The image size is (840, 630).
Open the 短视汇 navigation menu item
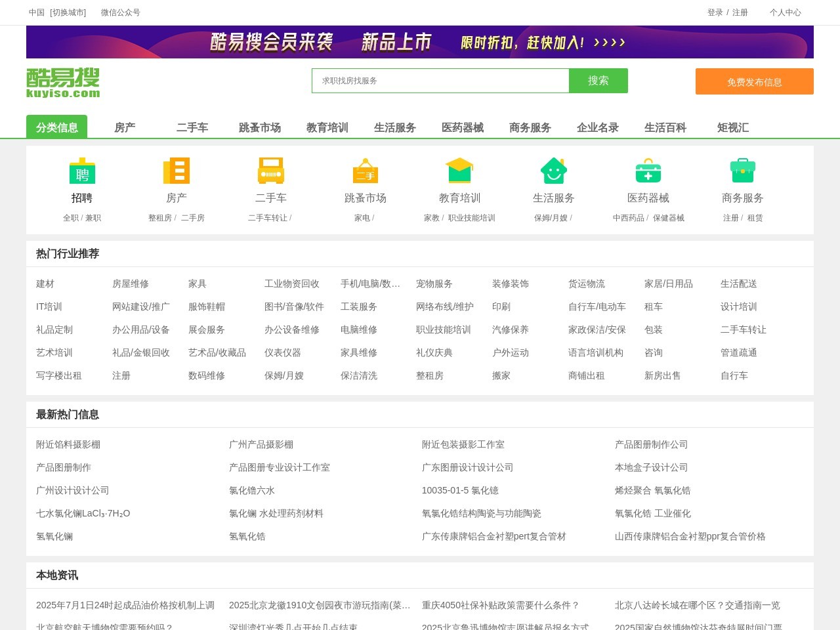[x=732, y=128]
